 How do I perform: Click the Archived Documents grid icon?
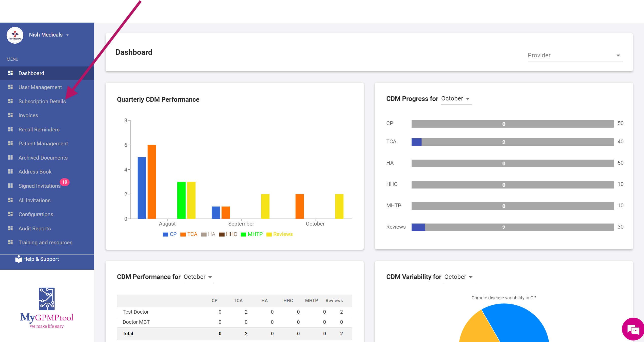(10, 158)
